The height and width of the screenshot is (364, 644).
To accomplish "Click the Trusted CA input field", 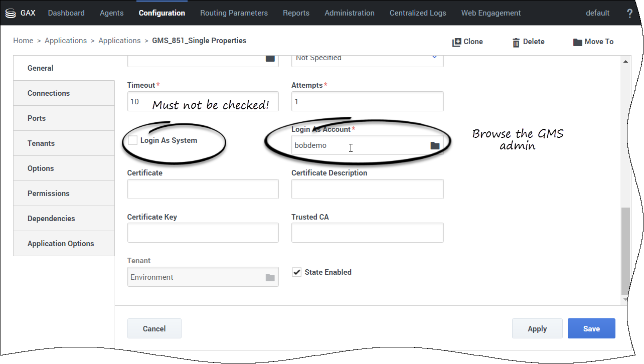I will 368,233.
